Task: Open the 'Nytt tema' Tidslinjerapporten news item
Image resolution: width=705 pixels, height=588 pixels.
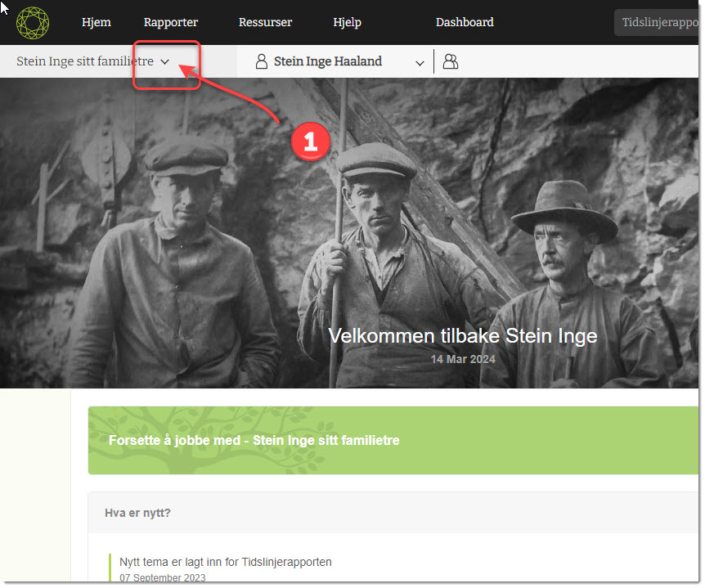Action: (226, 562)
